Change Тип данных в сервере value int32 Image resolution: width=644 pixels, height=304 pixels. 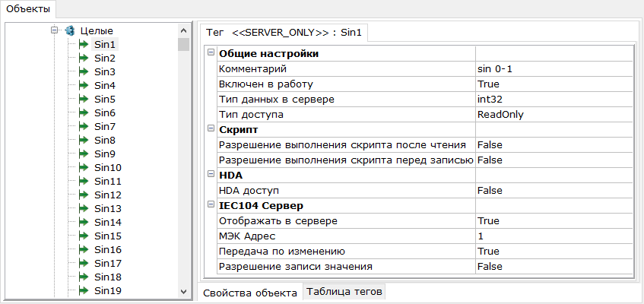554,100
